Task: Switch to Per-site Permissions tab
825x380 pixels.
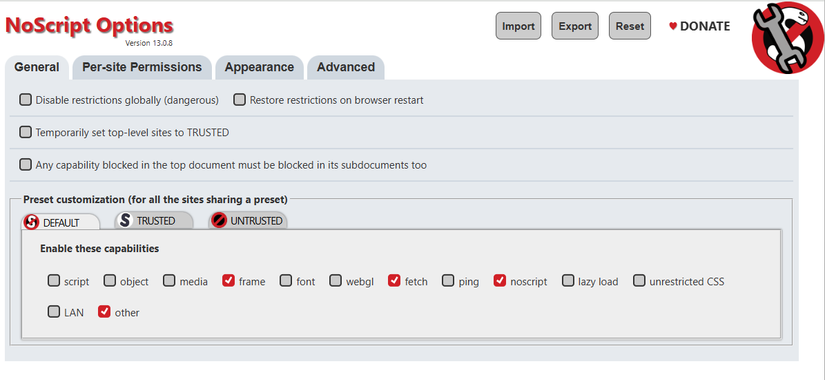Action: [142, 67]
